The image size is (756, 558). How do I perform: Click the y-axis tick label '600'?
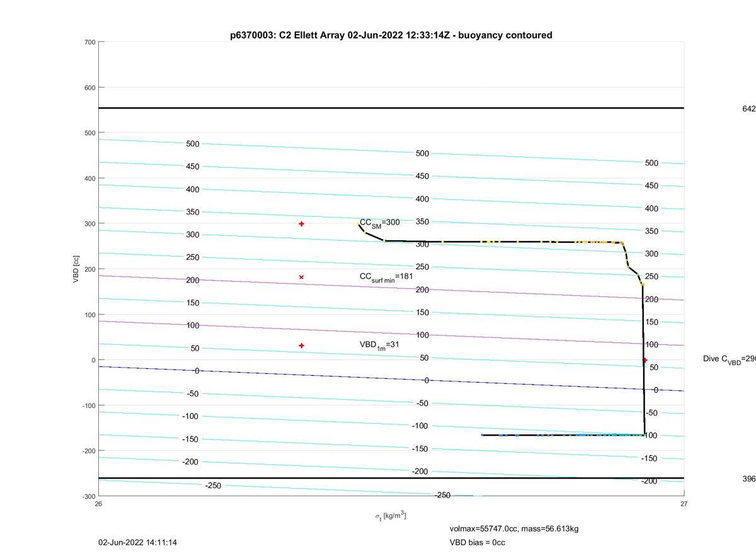point(89,88)
